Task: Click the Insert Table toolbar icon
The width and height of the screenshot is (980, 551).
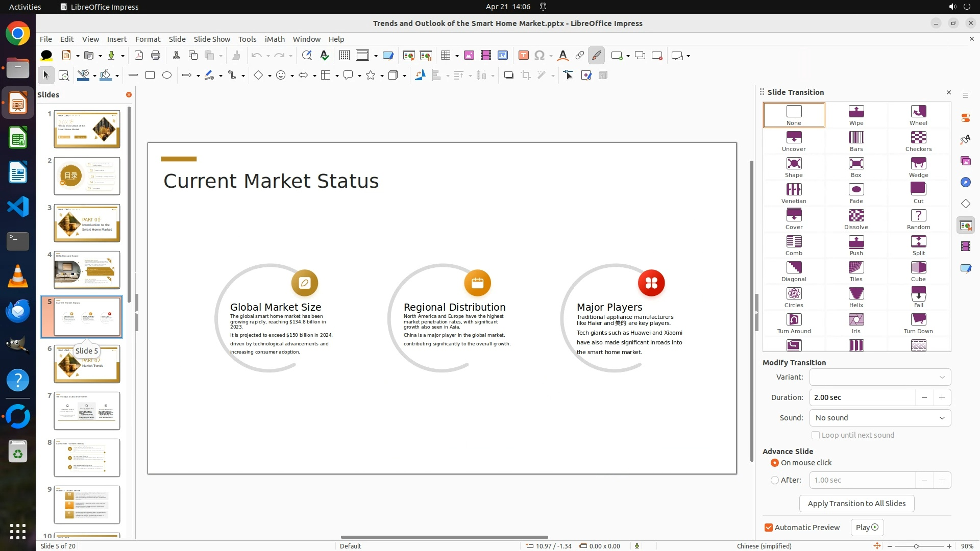Action: [446, 56]
